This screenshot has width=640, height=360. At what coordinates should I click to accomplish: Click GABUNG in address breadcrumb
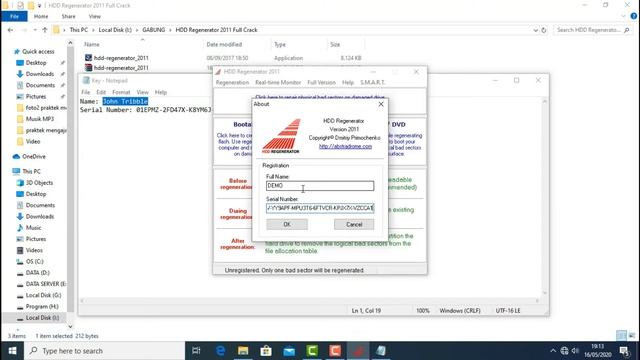[153, 30]
